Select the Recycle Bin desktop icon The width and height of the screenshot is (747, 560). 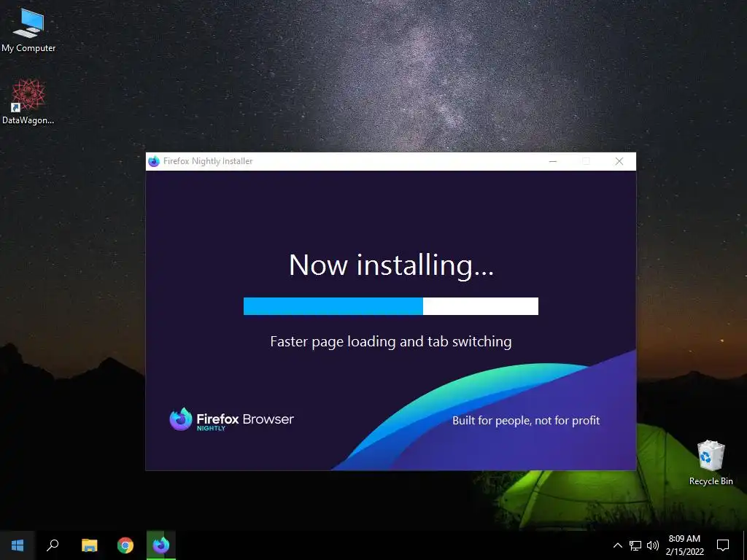tap(711, 462)
